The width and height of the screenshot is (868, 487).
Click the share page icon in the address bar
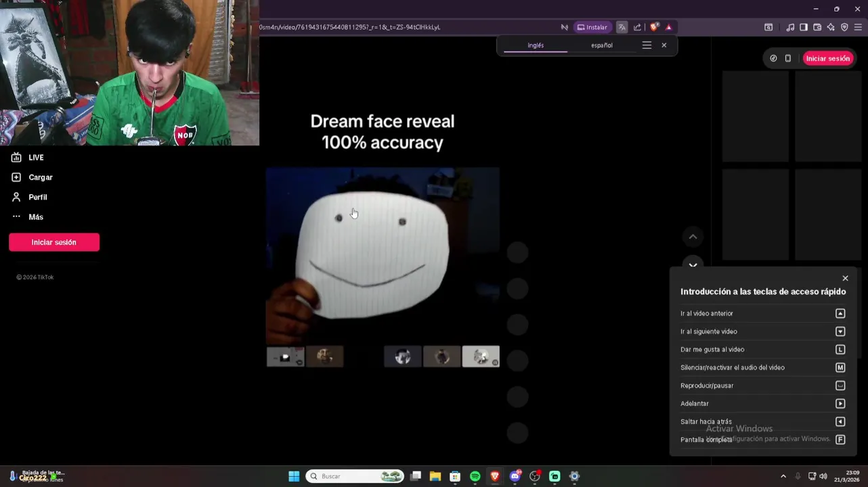point(637,27)
